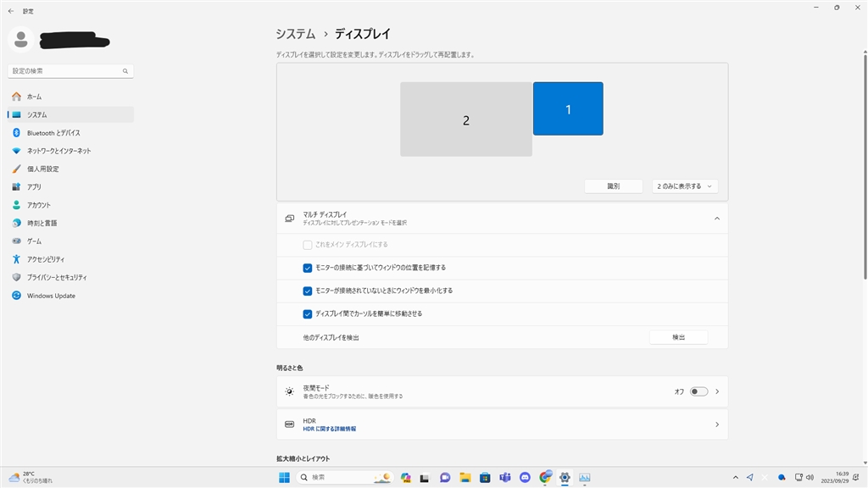Open アカウント settings

pyautogui.click(x=38, y=205)
